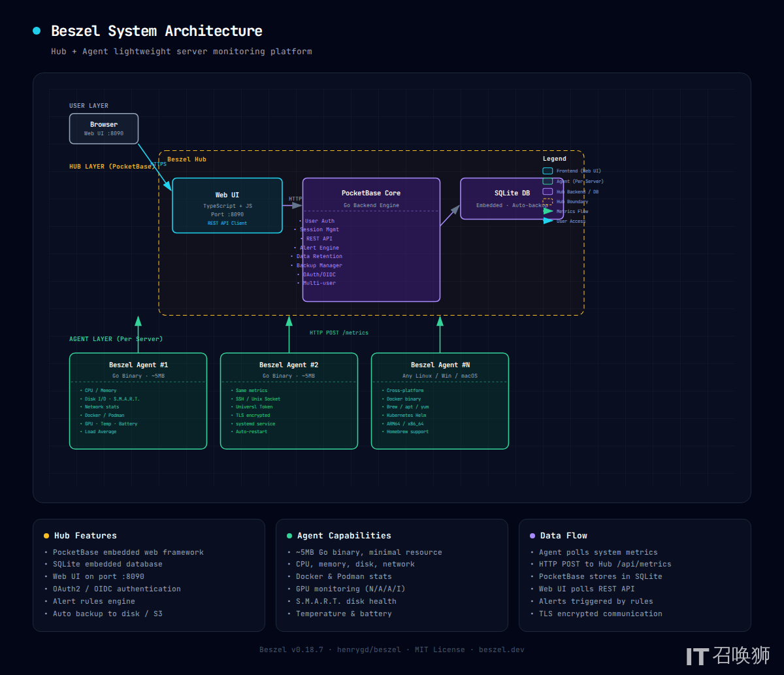Click 'Web UI polls REST API'
This screenshot has height=675, width=784.
(587, 589)
